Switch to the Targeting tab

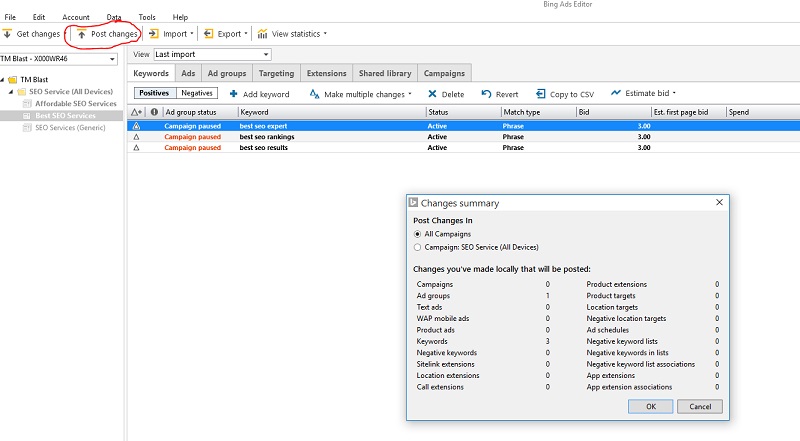(277, 73)
